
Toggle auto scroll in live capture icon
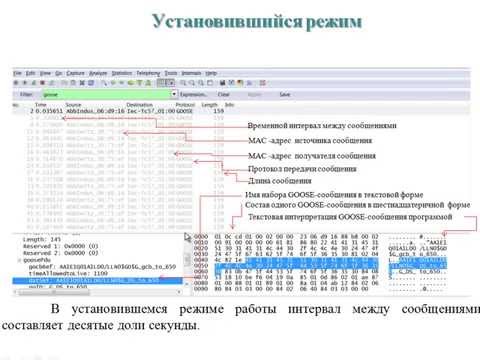pos(170,83)
